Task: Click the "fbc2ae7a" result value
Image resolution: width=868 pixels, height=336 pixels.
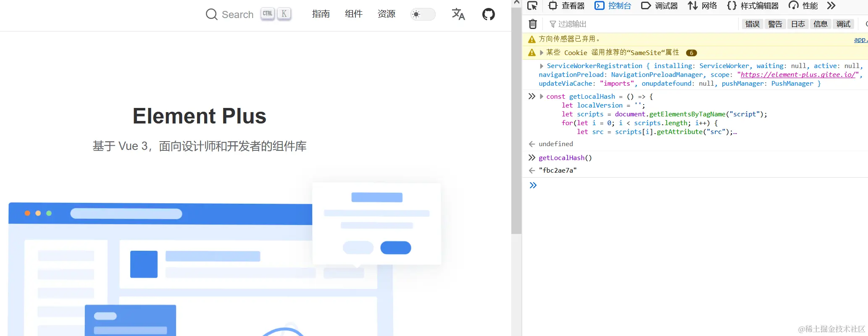Action: coord(558,170)
